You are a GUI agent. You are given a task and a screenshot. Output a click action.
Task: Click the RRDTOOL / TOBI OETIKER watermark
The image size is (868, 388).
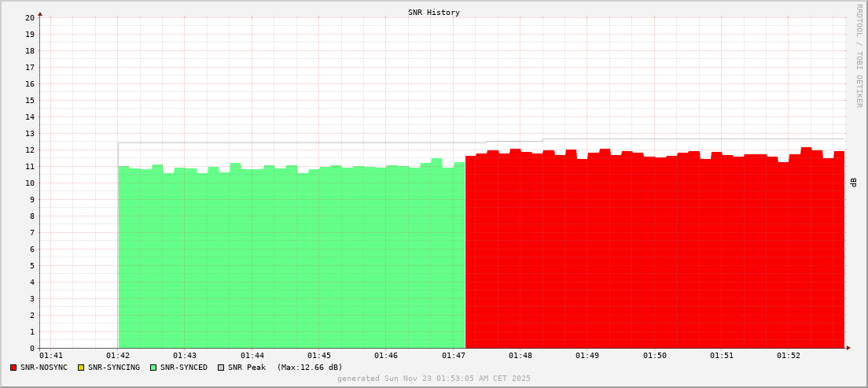click(x=859, y=55)
